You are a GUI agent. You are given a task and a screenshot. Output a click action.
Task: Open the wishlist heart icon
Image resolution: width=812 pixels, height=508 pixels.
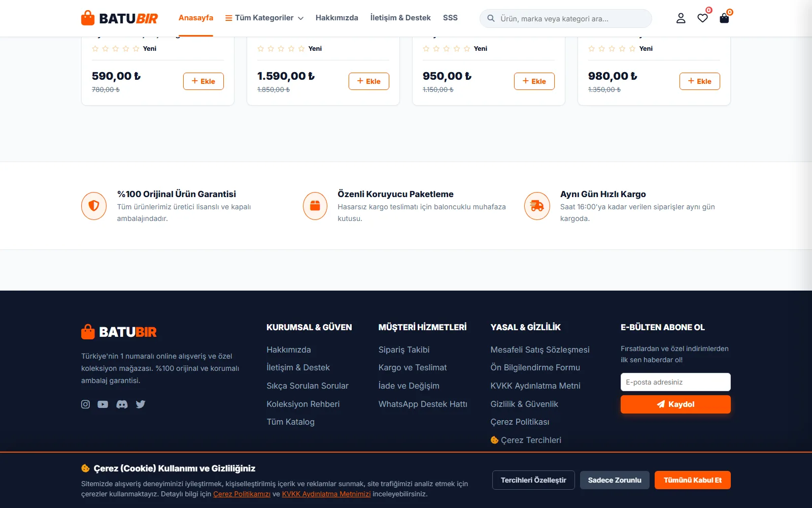pyautogui.click(x=702, y=18)
